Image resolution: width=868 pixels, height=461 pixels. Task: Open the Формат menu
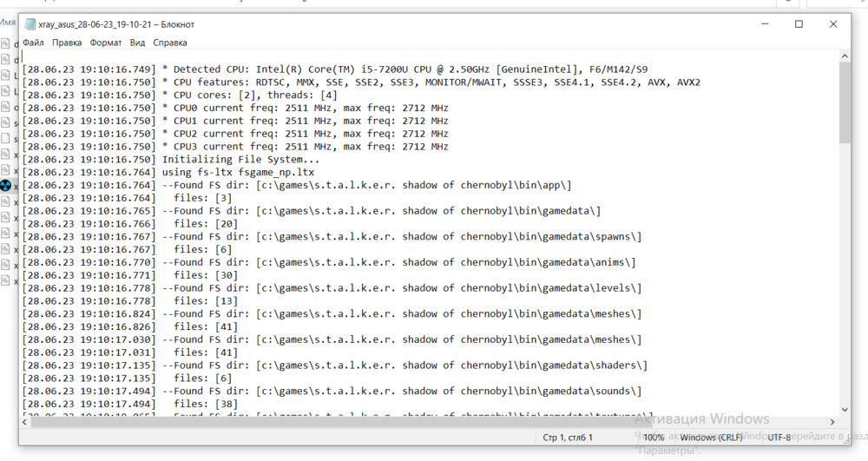(x=106, y=43)
